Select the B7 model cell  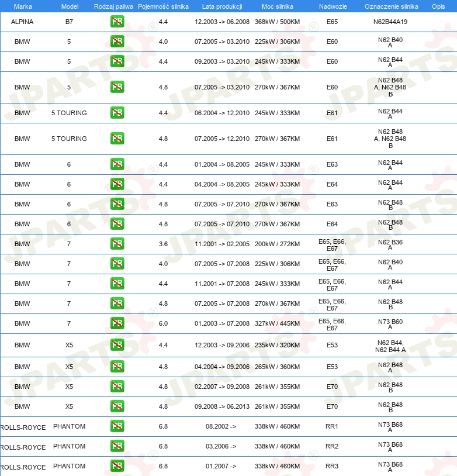(x=69, y=22)
